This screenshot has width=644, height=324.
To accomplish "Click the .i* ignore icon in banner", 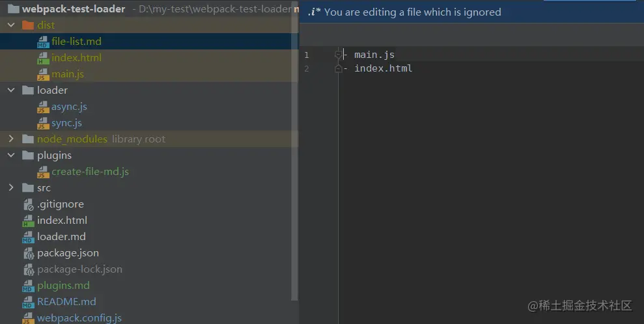I will [x=315, y=12].
